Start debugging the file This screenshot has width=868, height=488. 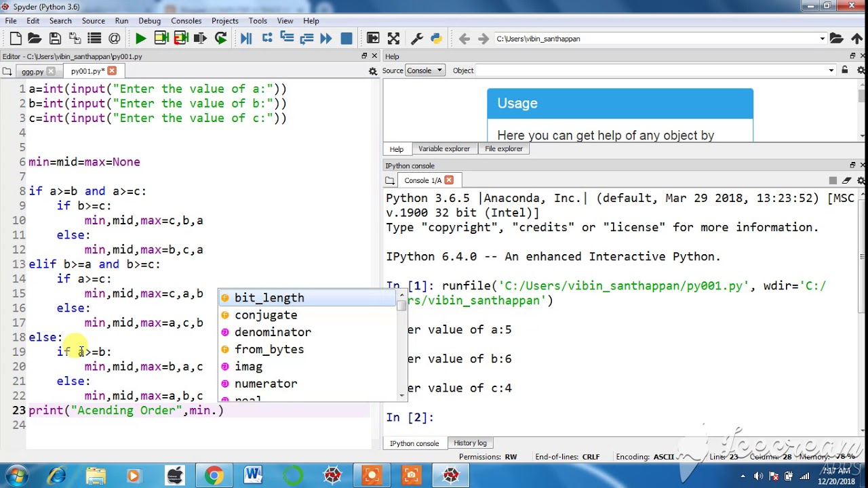[x=246, y=39]
